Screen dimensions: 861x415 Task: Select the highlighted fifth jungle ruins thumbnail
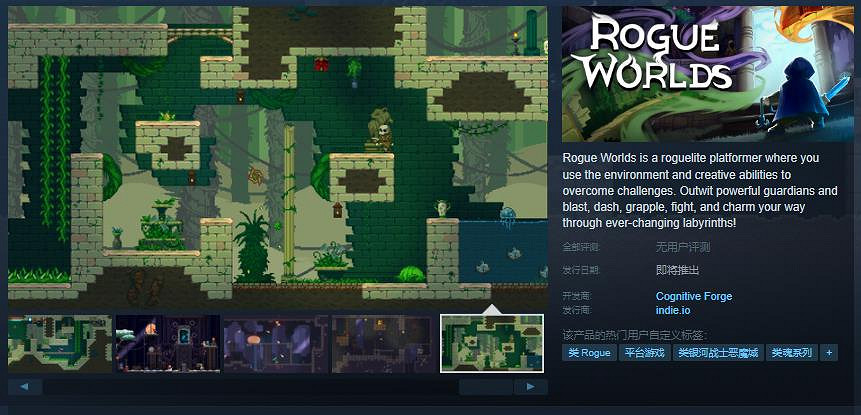[x=492, y=344]
